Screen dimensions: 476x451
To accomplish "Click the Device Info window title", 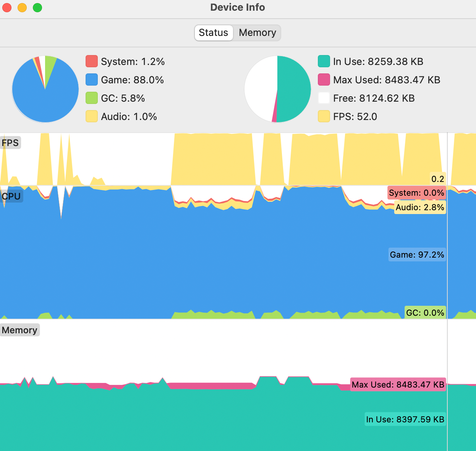I will tap(238, 7).
